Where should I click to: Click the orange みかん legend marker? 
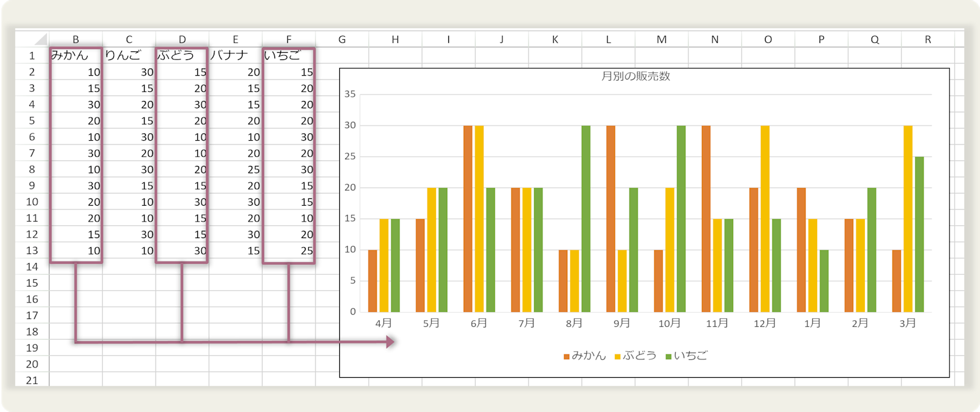567,356
